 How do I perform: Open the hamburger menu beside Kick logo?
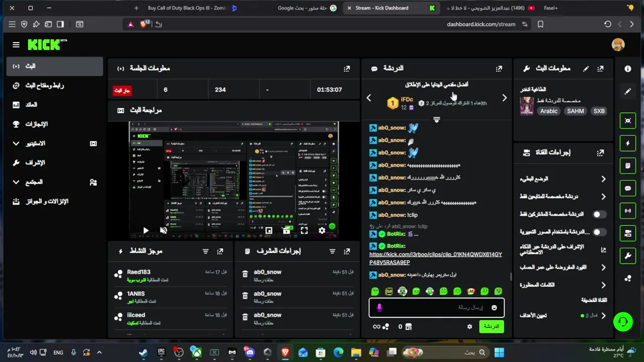[x=16, y=45]
